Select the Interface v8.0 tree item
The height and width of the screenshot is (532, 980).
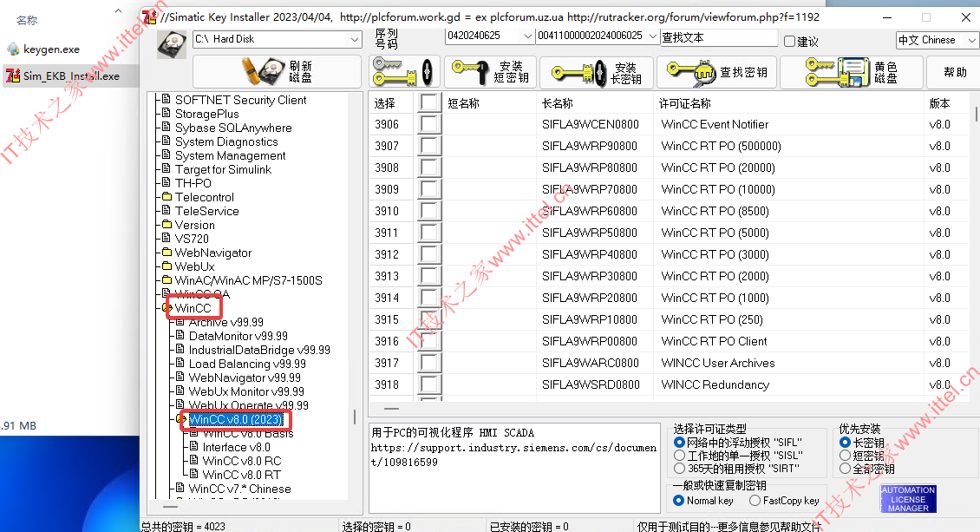pyautogui.click(x=236, y=447)
